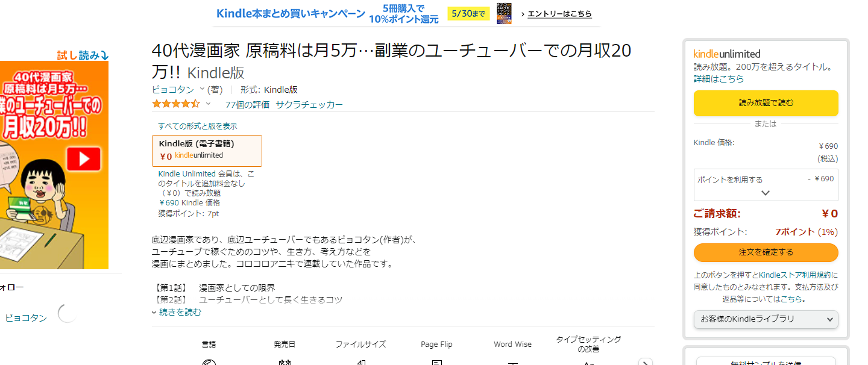Click the 7ポイント (1%) text in buy box
Screen dimensions: 868x365
tap(807, 232)
